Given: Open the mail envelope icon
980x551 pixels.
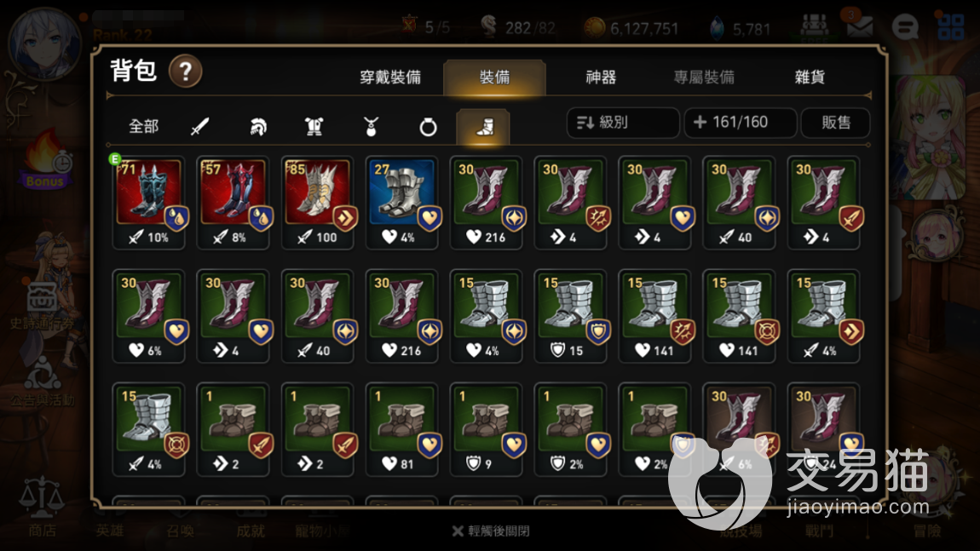Looking at the screenshot, I should coord(860,27).
